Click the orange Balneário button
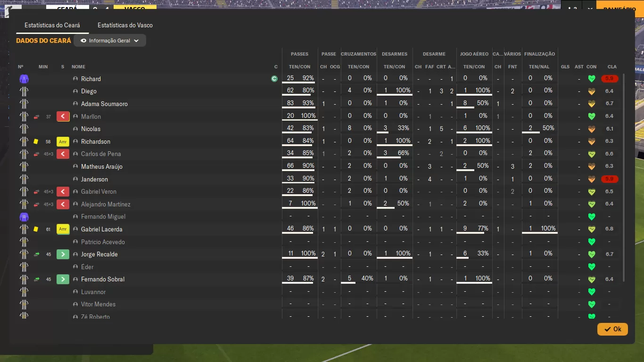Image resolution: width=644 pixels, height=362 pixels. 619,9
